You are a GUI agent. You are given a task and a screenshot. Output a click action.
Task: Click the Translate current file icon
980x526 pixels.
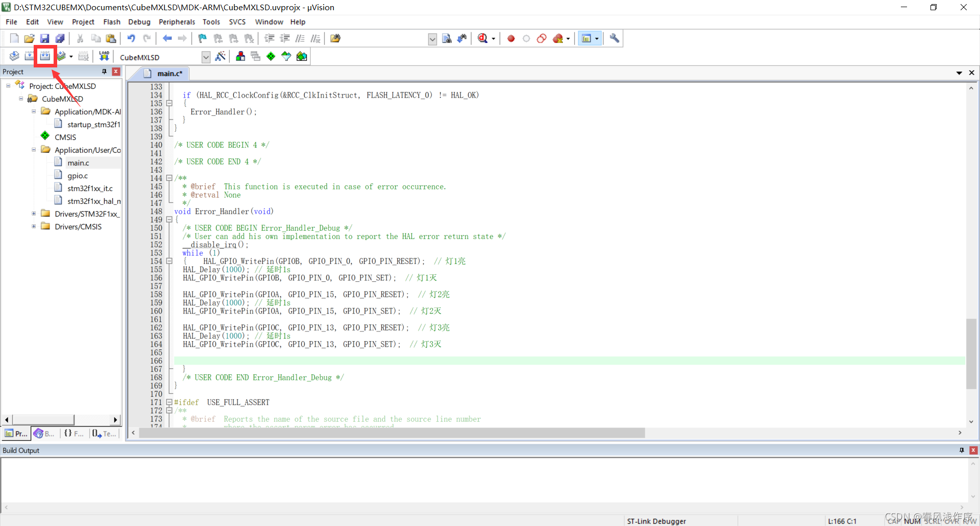tap(14, 56)
